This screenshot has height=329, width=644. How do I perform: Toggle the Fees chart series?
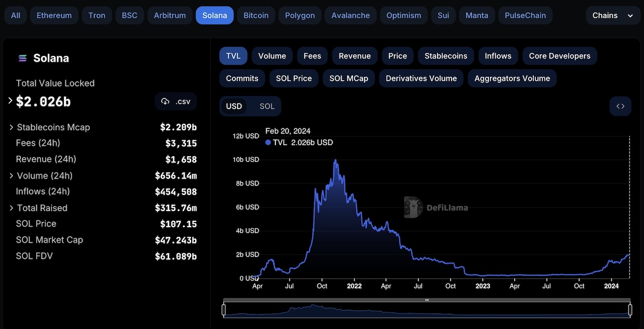click(312, 56)
